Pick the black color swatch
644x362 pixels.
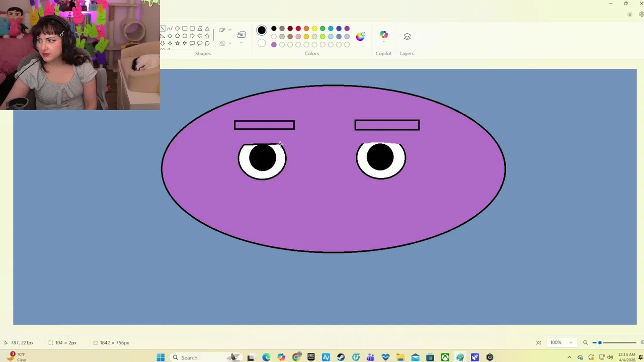(274, 29)
